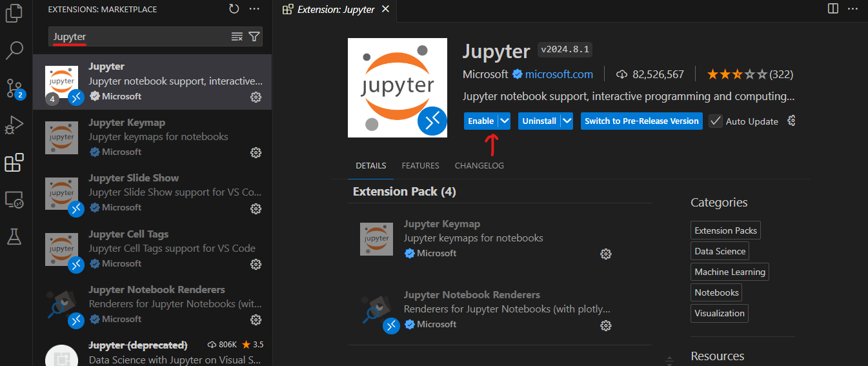Click Switch to Pre-Release Version button
The height and width of the screenshot is (366, 868).
641,121
